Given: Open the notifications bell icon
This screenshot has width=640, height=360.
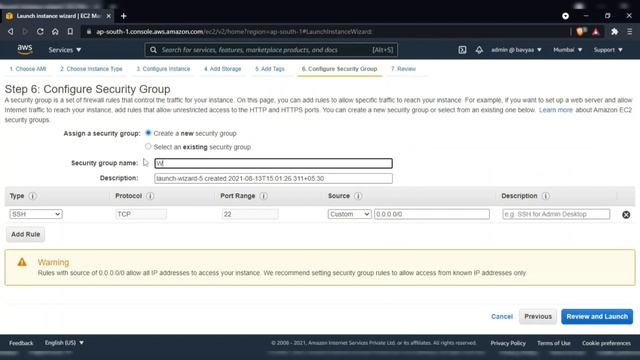Looking at the screenshot, I should coord(479,50).
